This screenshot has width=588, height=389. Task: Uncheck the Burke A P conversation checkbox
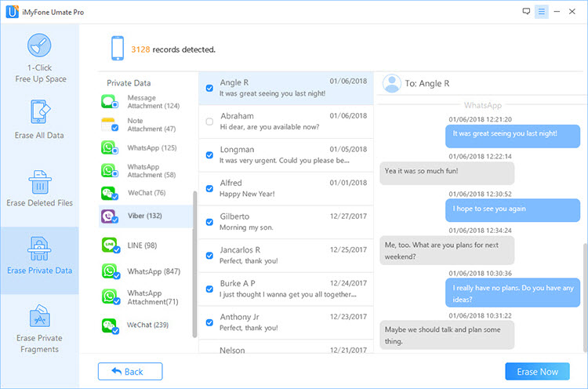tap(209, 289)
